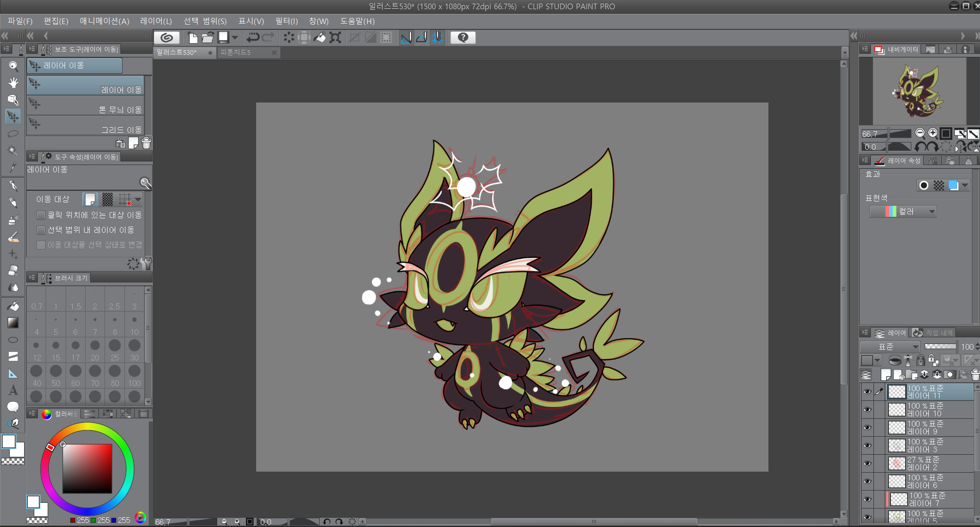
Task: Expand move target options dropdown
Action: point(138,199)
